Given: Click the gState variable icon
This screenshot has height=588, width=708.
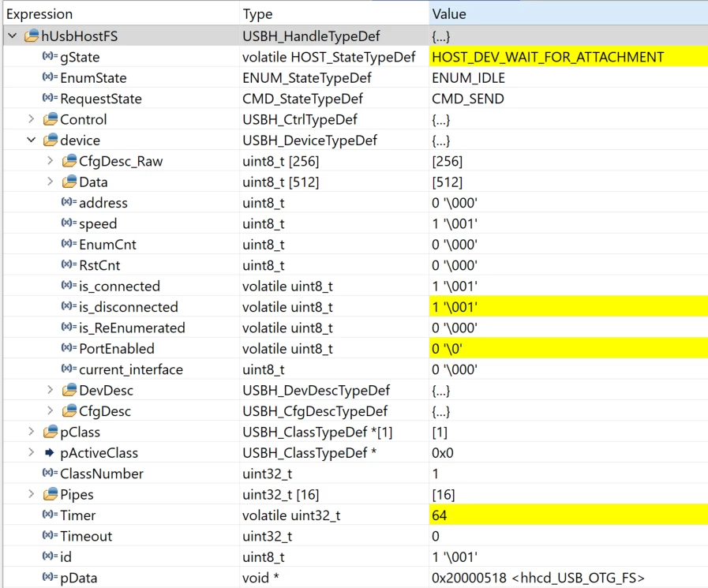Looking at the screenshot, I should click(x=50, y=56).
